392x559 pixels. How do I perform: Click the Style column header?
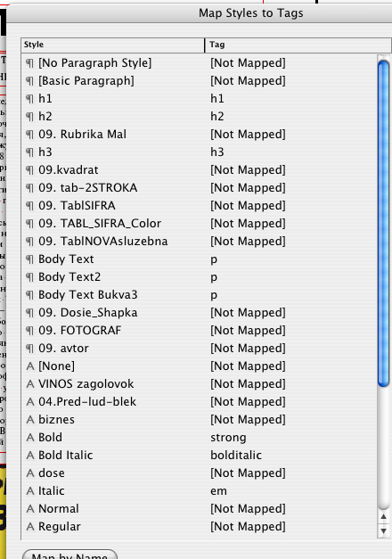click(x=112, y=45)
